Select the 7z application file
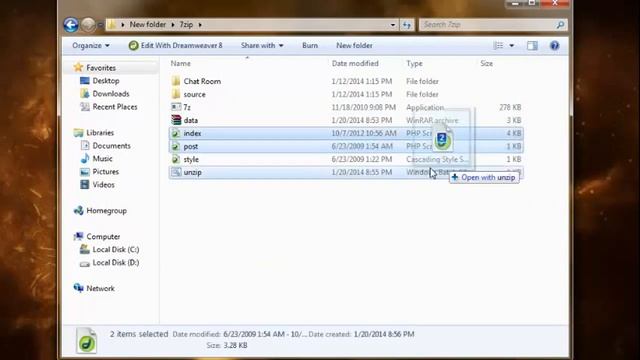Viewport: 640px width, 360px height. [346, 107]
